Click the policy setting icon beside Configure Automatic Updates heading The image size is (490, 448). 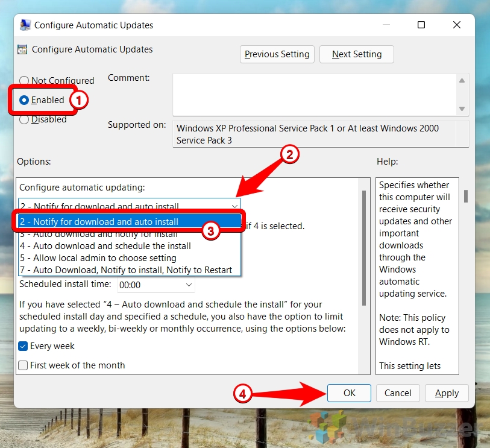[22, 49]
